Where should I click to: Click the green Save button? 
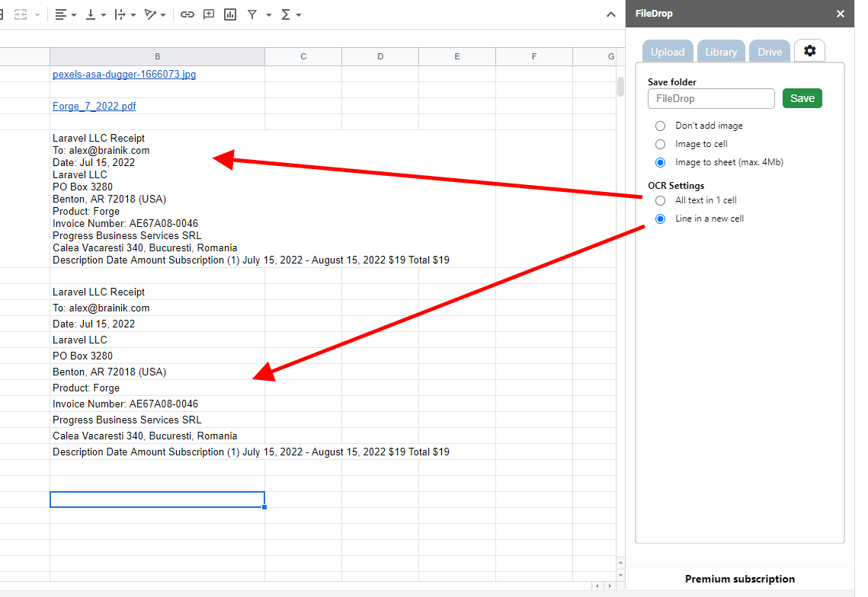[x=802, y=98]
